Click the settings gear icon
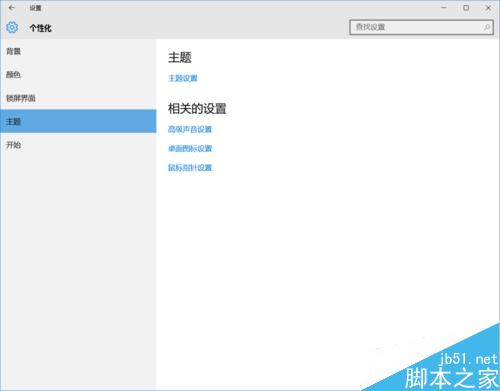500x391 pixels. click(12, 27)
